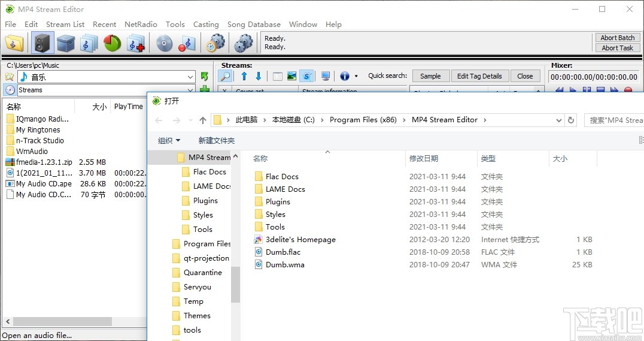Click the dialog folder tree vertical scrollbar
The width and height of the screenshot is (644, 341).
(235, 285)
